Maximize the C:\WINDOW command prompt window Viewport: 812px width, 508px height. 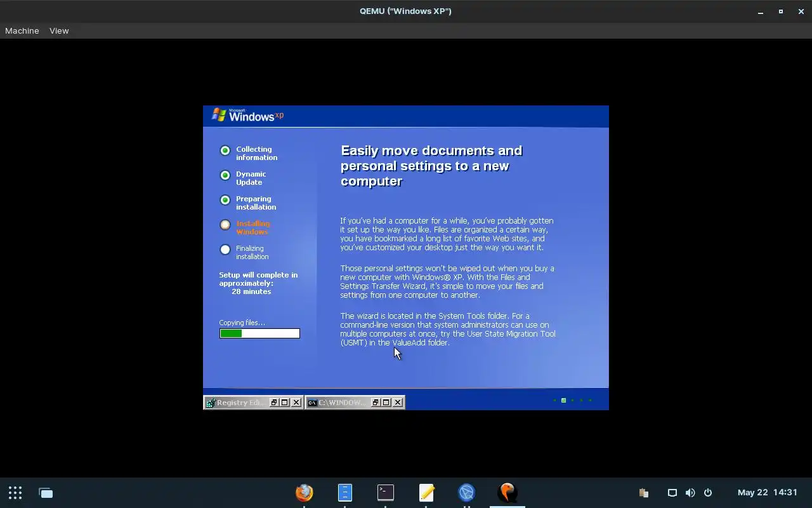pyautogui.click(x=386, y=403)
